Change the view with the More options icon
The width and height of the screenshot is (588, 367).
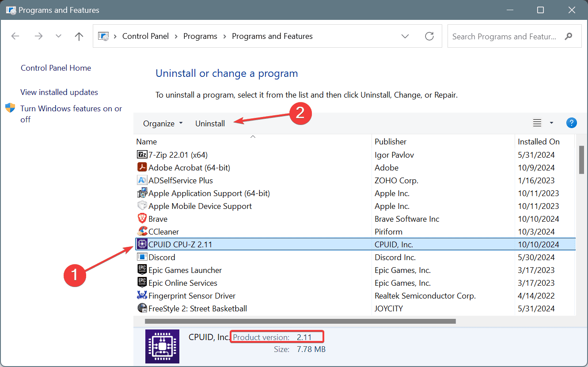point(537,123)
